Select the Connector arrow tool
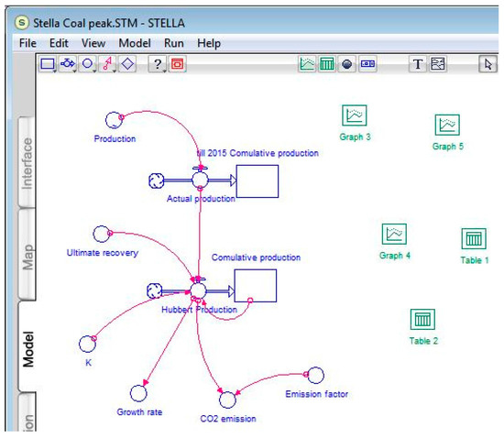The image size is (504, 438). pos(107,64)
